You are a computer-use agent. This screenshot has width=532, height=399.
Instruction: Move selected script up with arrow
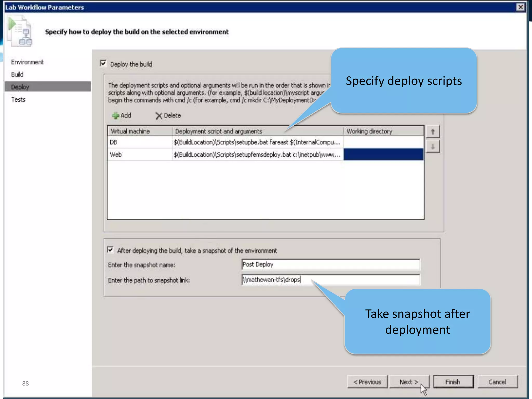433,132
